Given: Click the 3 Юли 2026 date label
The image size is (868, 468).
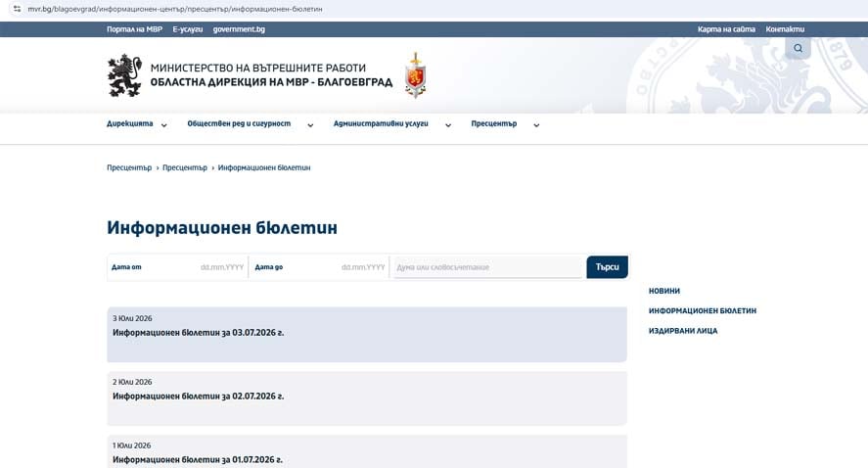Looking at the screenshot, I should (132, 318).
